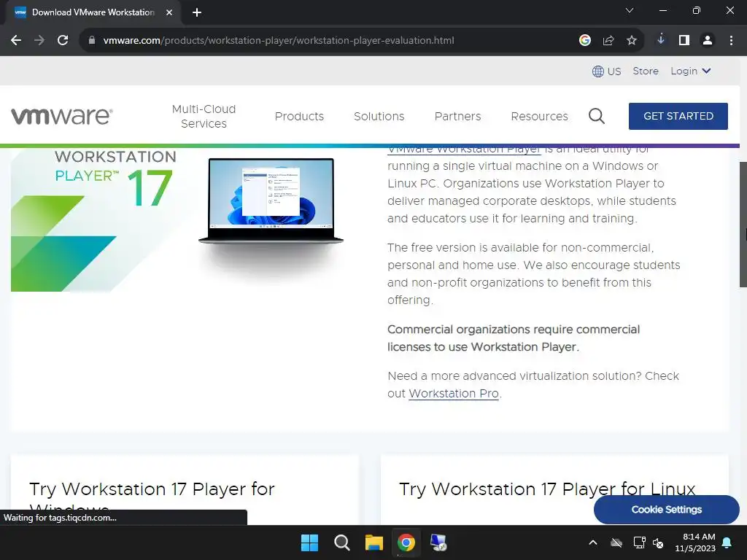747x560 pixels.
Task: Open Chrome profile avatar
Action: [x=708, y=41]
